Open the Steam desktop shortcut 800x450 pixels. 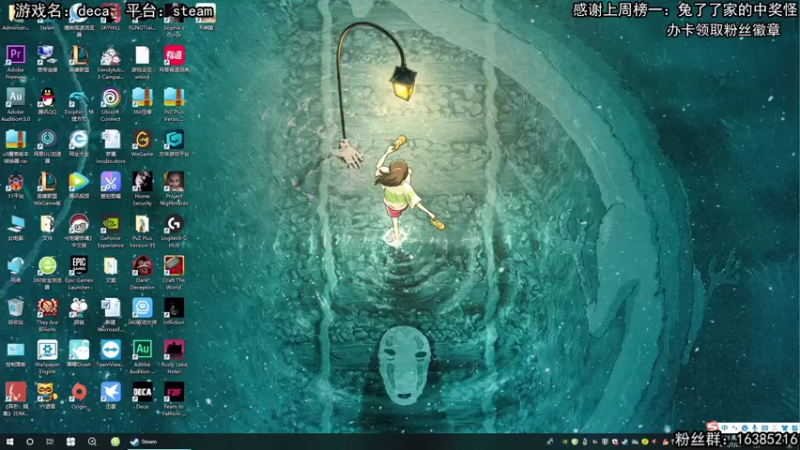(47, 16)
